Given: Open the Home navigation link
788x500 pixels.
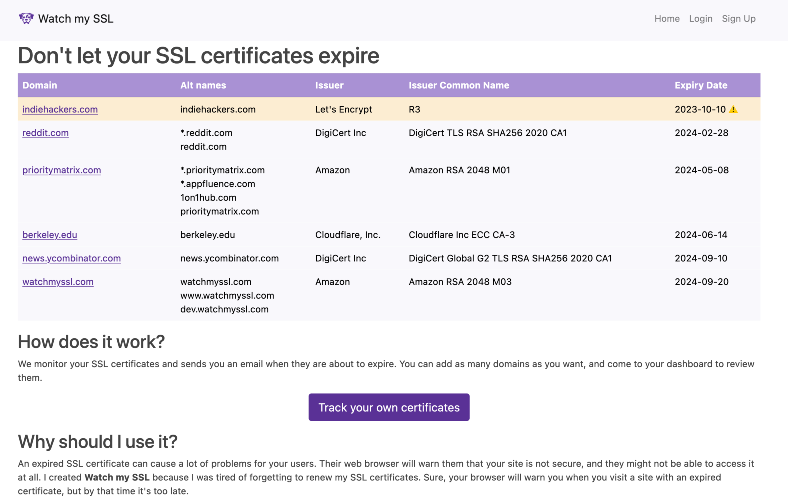Looking at the screenshot, I should click(x=667, y=19).
